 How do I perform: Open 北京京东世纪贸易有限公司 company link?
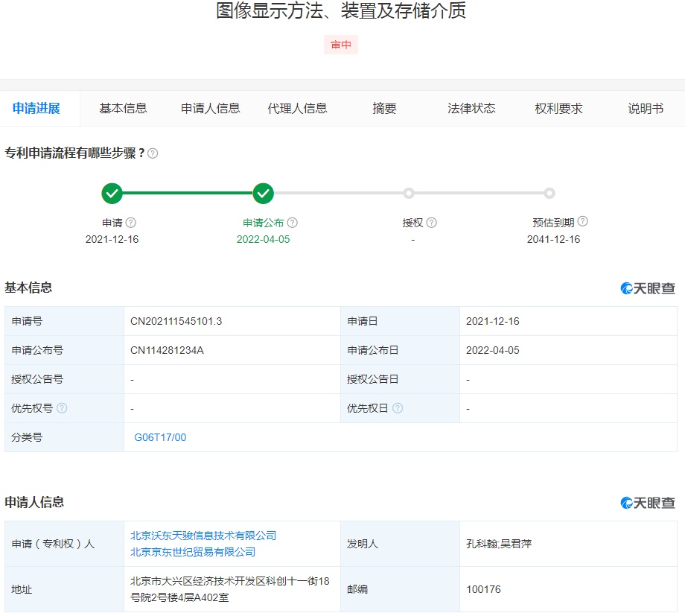pos(193,552)
